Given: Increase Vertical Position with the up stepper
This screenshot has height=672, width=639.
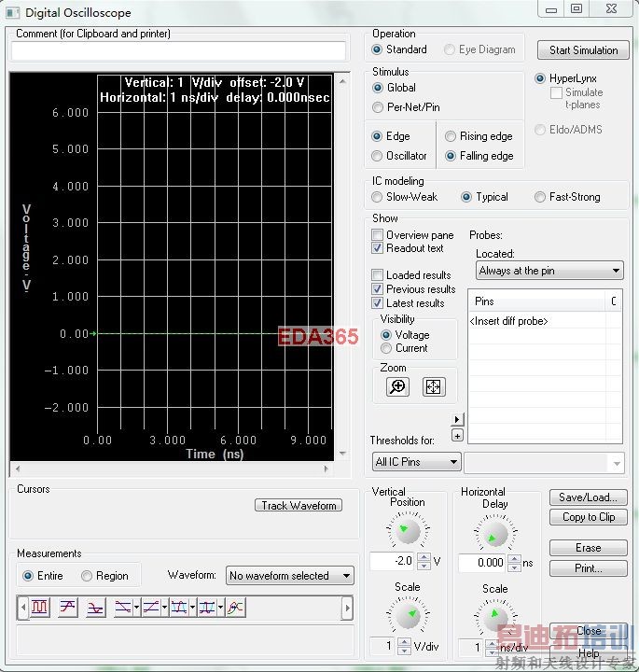Looking at the screenshot, I should (x=424, y=556).
